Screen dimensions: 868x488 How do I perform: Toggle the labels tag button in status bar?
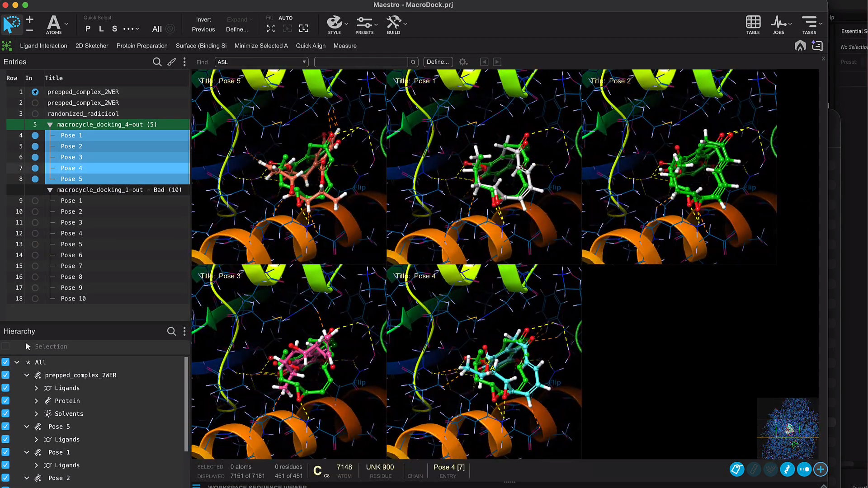click(x=737, y=469)
